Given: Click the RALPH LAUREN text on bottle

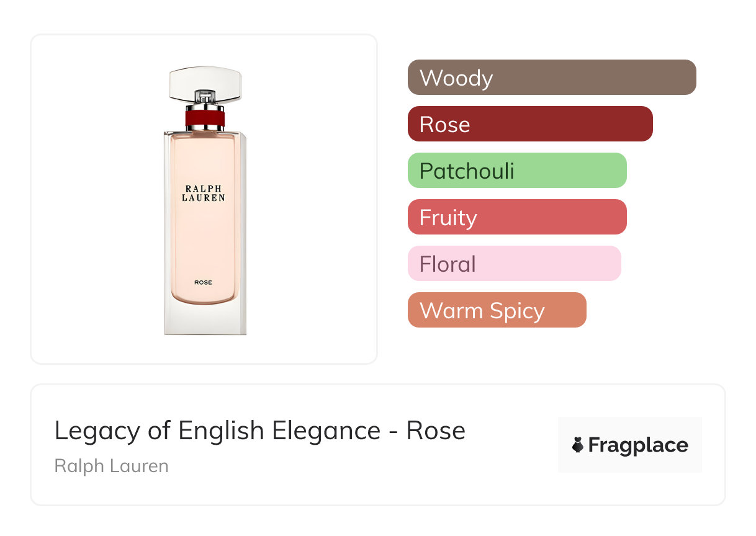Looking at the screenshot, I should point(204,193).
